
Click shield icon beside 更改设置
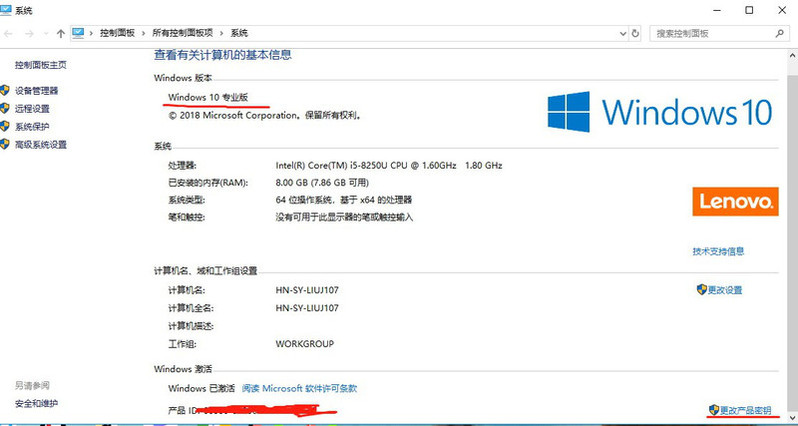[x=702, y=290]
